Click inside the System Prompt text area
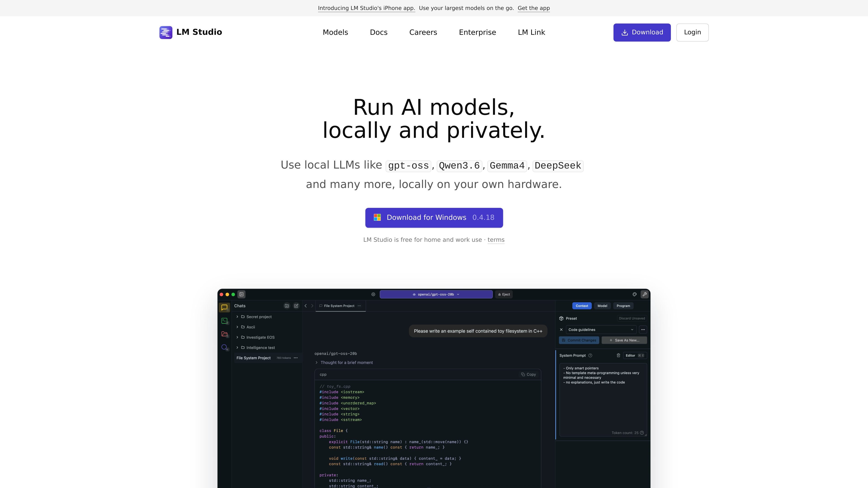 [603, 400]
